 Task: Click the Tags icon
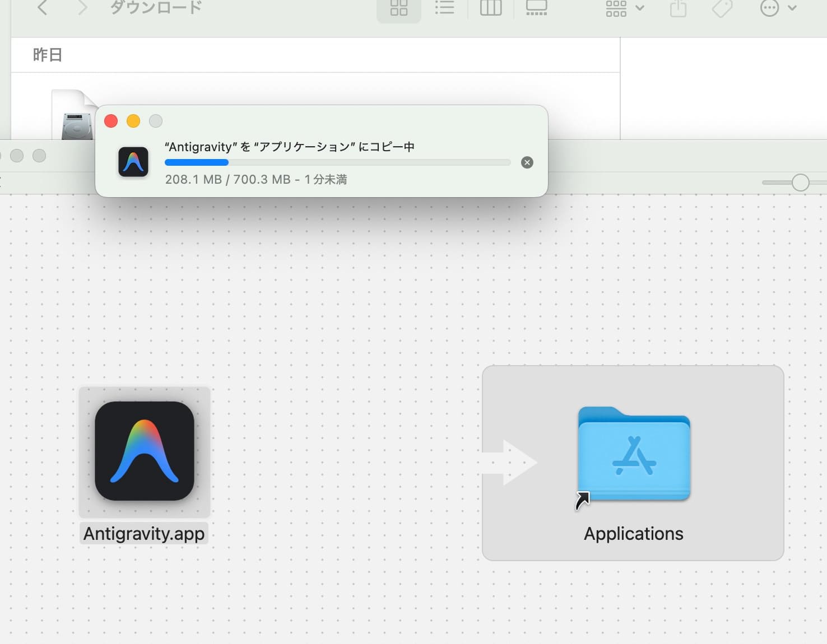pyautogui.click(x=721, y=8)
